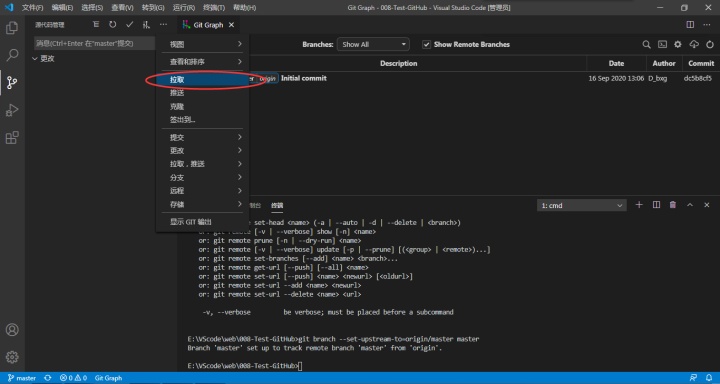The image size is (720, 384).
Task: Refresh the Git Graph view
Action: (710, 45)
